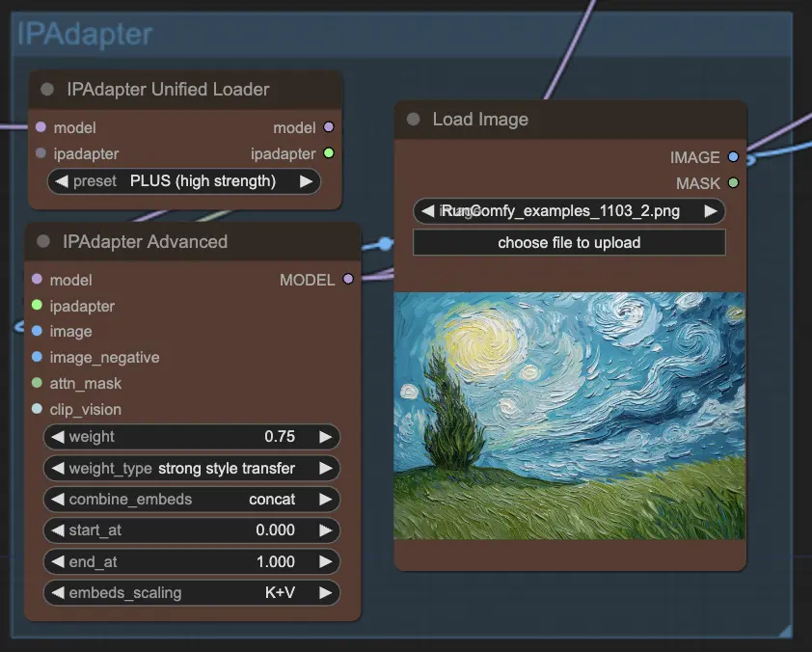Screen dimensions: 812x652
Task: Select previous image file with left arrow
Action: [427, 211]
